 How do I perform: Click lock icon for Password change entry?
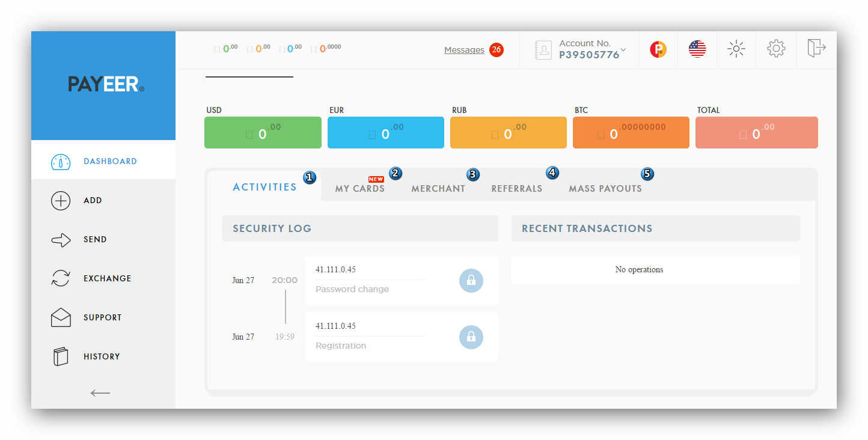click(471, 280)
